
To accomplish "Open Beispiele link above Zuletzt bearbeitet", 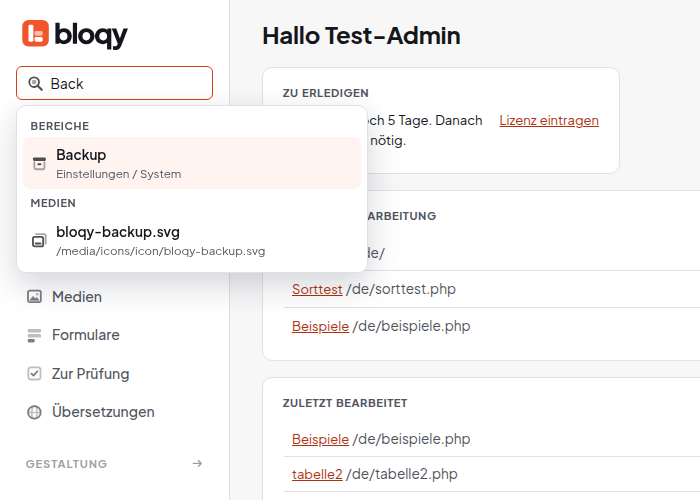I will point(320,326).
